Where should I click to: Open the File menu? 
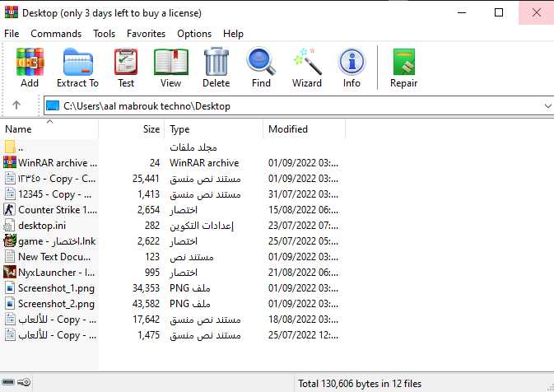pyautogui.click(x=12, y=34)
